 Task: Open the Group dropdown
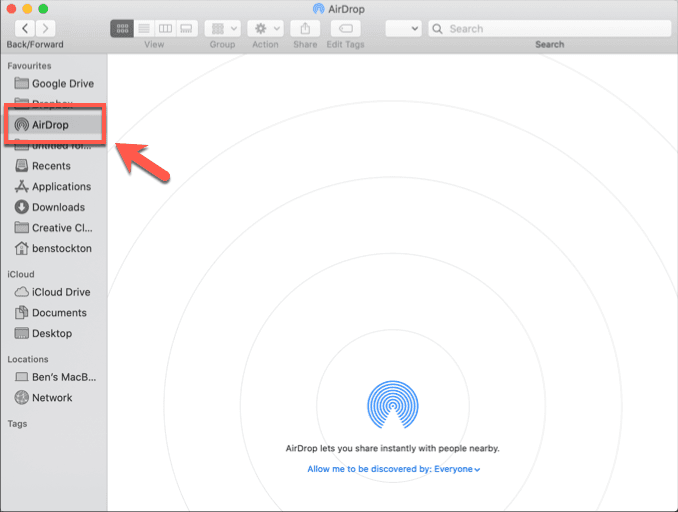pyautogui.click(x=222, y=29)
